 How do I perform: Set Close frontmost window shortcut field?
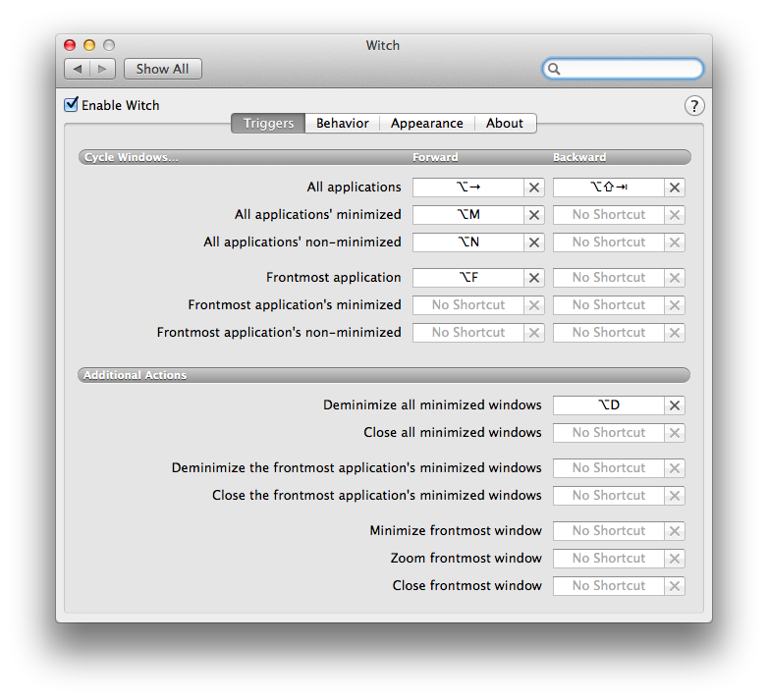tap(609, 585)
